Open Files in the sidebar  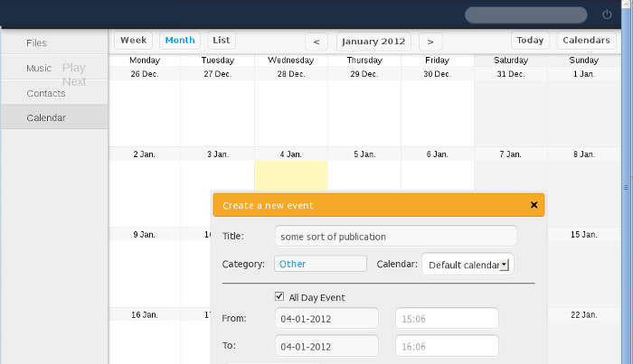[37, 42]
